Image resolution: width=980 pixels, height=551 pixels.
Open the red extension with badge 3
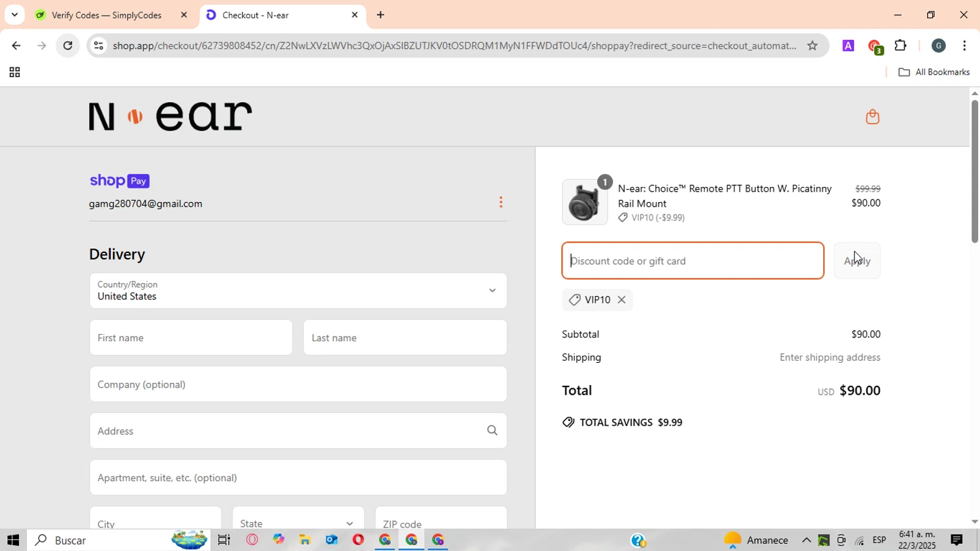tap(875, 46)
